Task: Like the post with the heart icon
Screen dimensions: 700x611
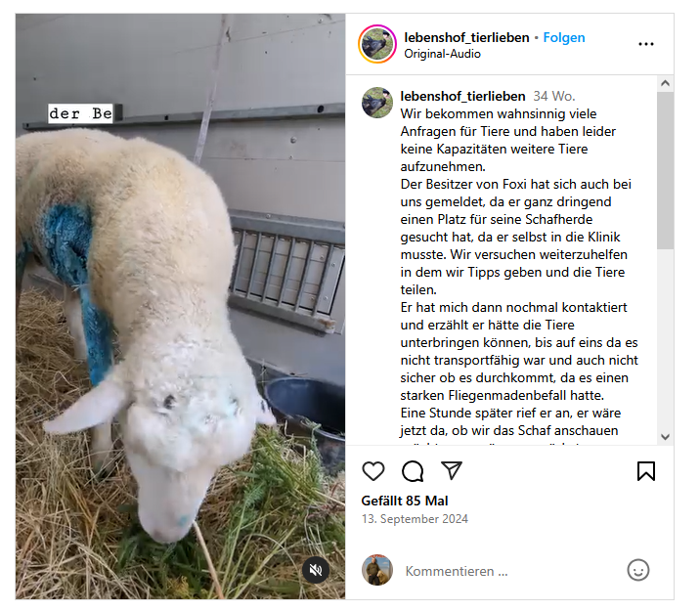Action: point(373,471)
